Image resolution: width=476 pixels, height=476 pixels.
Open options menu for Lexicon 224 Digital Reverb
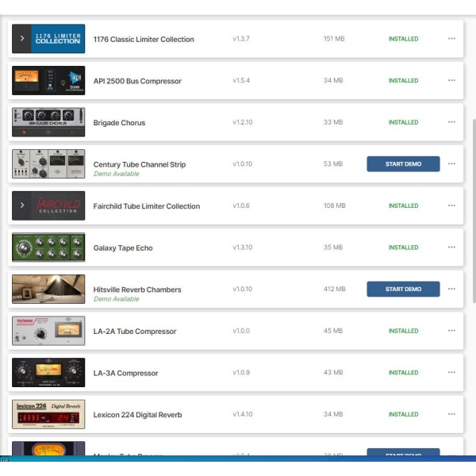[451, 414]
